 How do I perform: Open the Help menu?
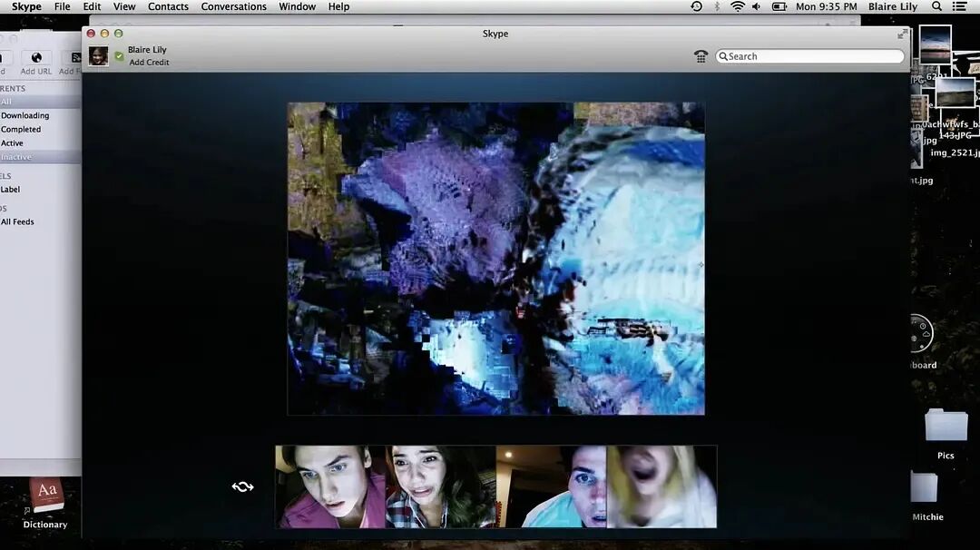[338, 7]
